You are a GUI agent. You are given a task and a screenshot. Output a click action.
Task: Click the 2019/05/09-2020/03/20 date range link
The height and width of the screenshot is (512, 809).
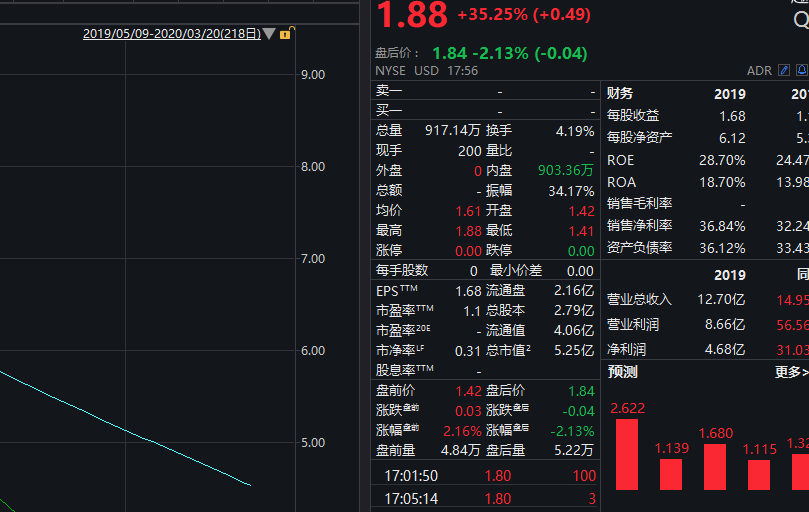click(x=172, y=34)
